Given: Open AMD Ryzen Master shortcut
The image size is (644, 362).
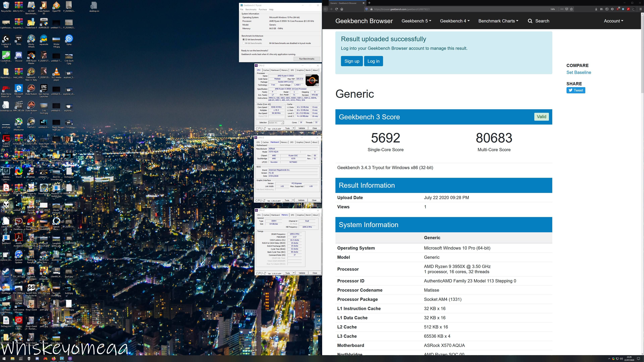Looking at the screenshot, I should coord(31,58).
